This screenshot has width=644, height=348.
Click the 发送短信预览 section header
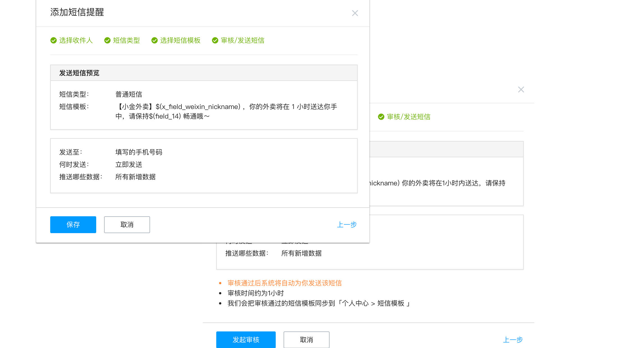click(204, 73)
